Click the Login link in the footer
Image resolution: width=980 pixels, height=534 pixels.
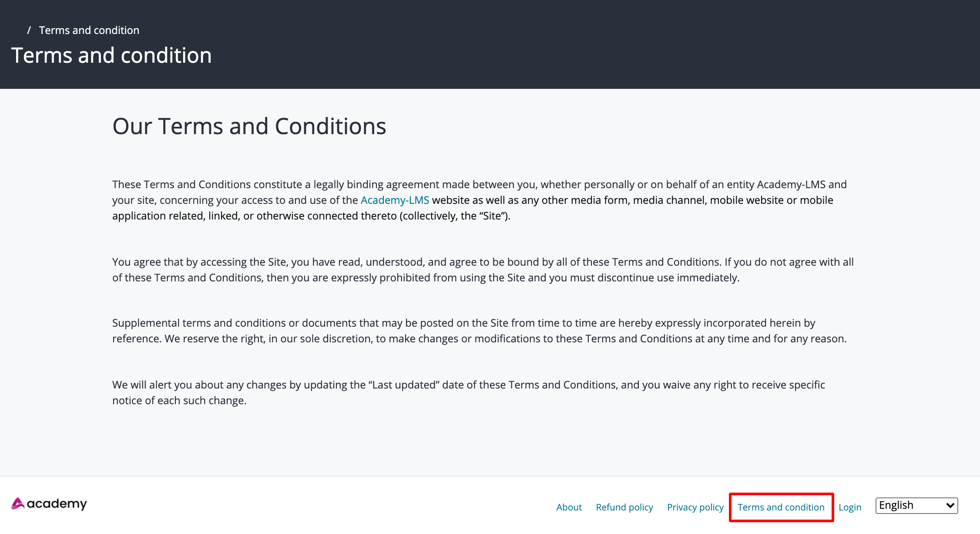(x=849, y=507)
